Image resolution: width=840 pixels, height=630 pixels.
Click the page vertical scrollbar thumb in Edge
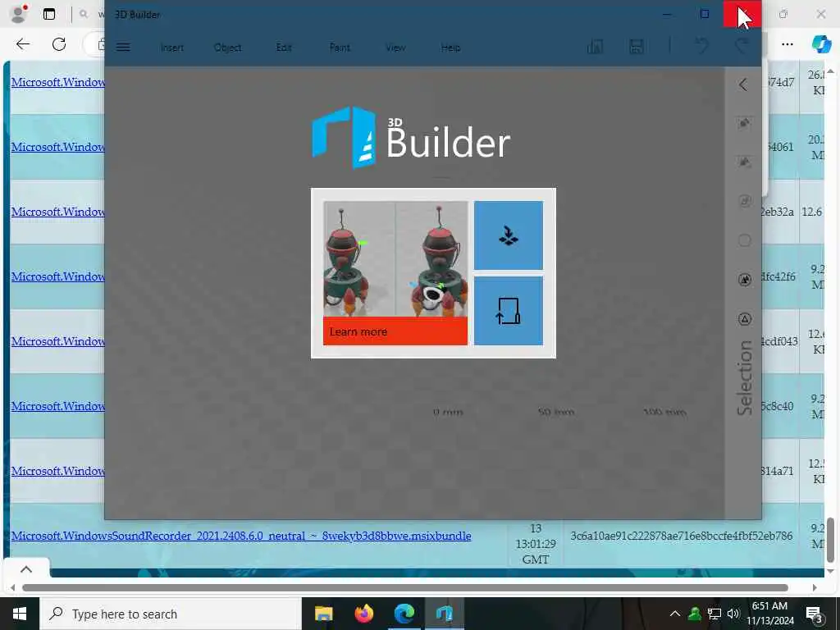[830, 540]
